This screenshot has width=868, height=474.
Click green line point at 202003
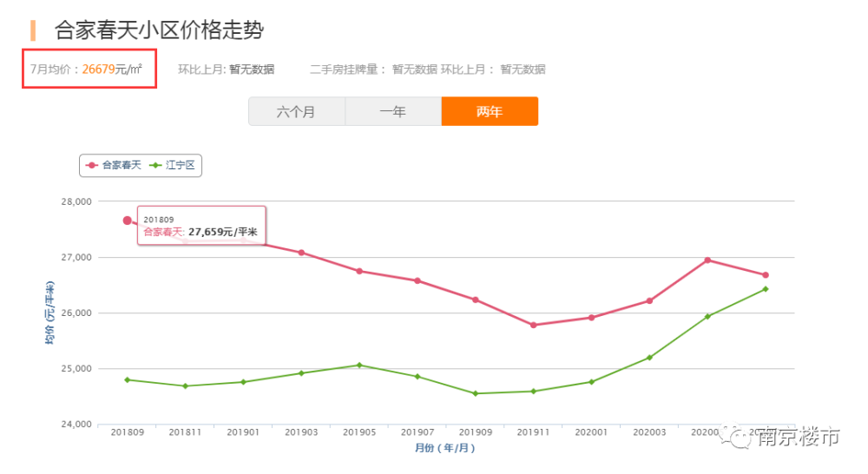(x=649, y=358)
